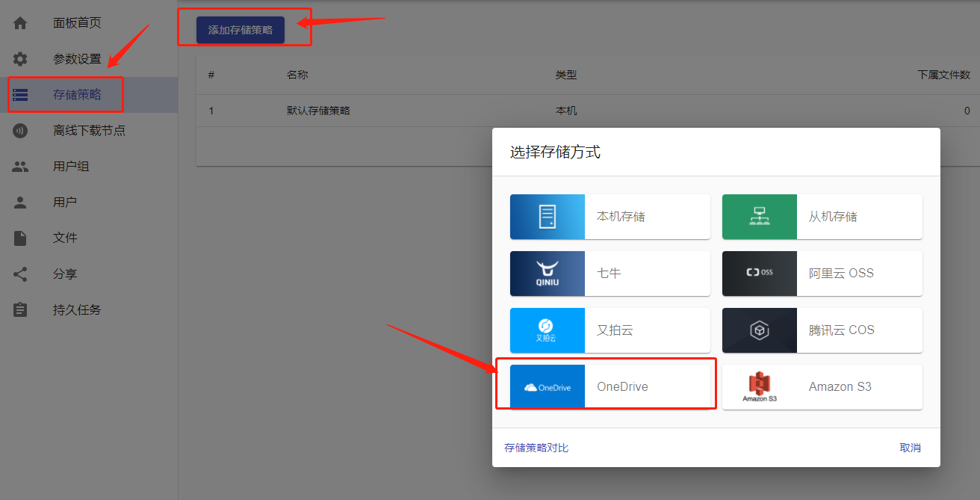Viewport: 980px width, 500px height.
Task: Click the 类型 column header
Action: pos(566,75)
